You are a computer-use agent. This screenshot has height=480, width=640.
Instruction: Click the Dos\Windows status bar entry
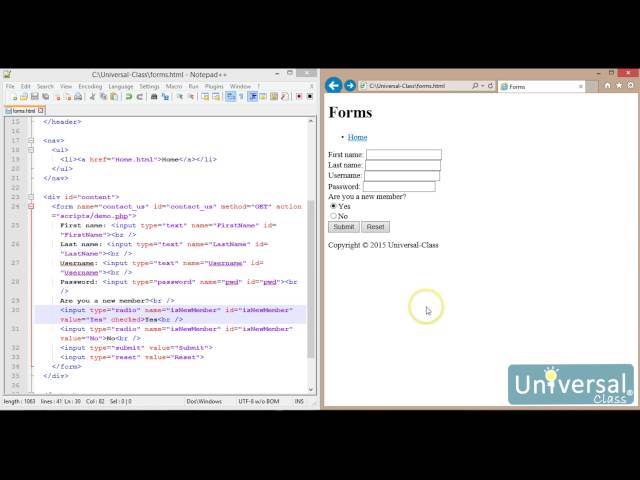pos(204,402)
